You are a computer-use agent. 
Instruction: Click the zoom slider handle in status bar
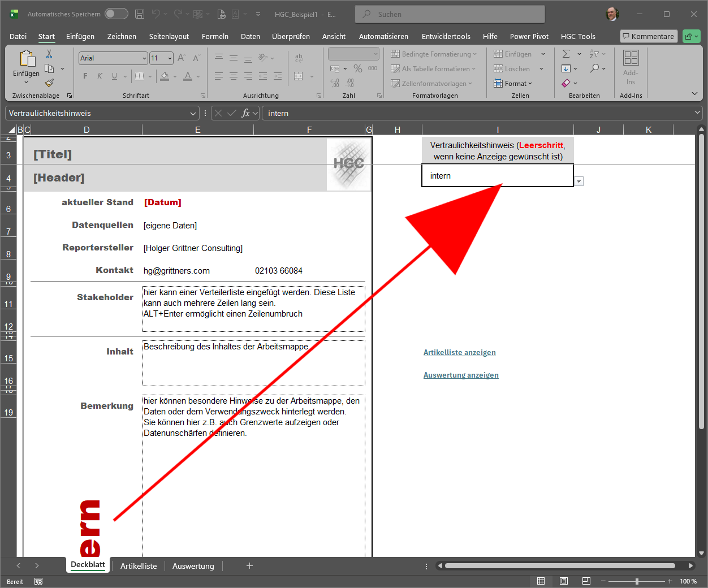[x=637, y=581]
